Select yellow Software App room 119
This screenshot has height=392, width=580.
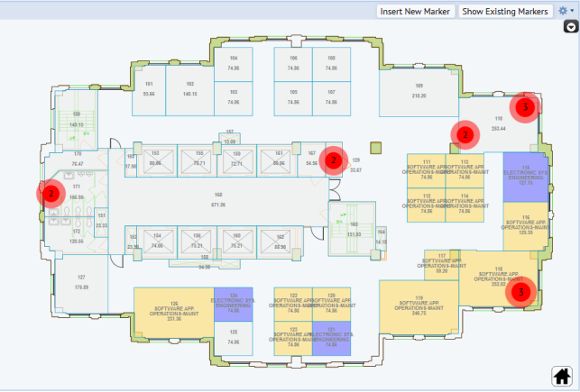coord(419,305)
